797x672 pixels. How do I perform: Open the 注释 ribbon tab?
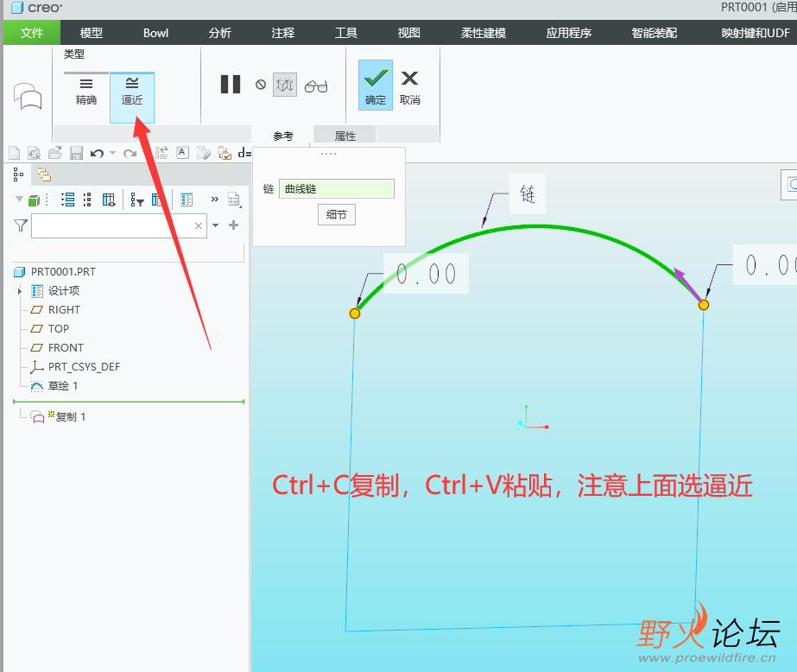coord(283,33)
